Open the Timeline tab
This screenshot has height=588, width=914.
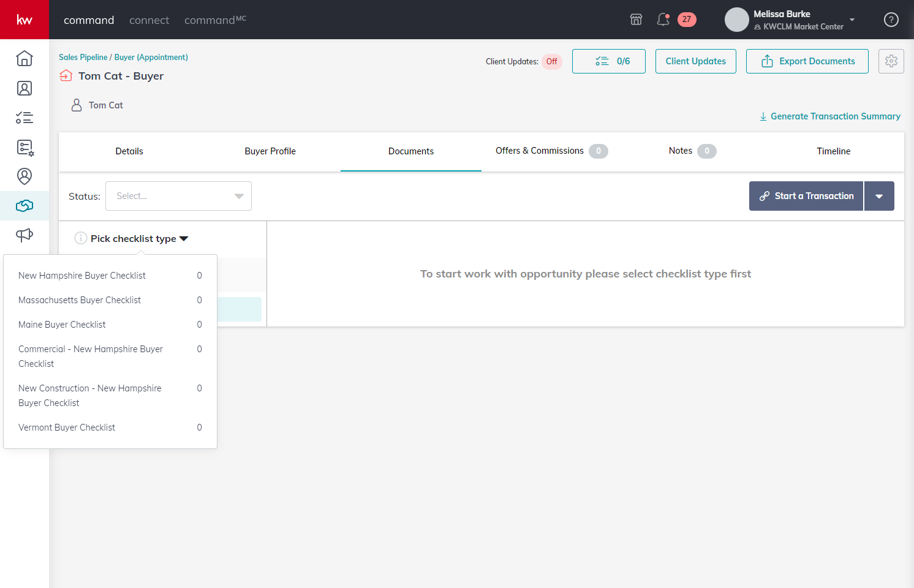[x=834, y=151]
